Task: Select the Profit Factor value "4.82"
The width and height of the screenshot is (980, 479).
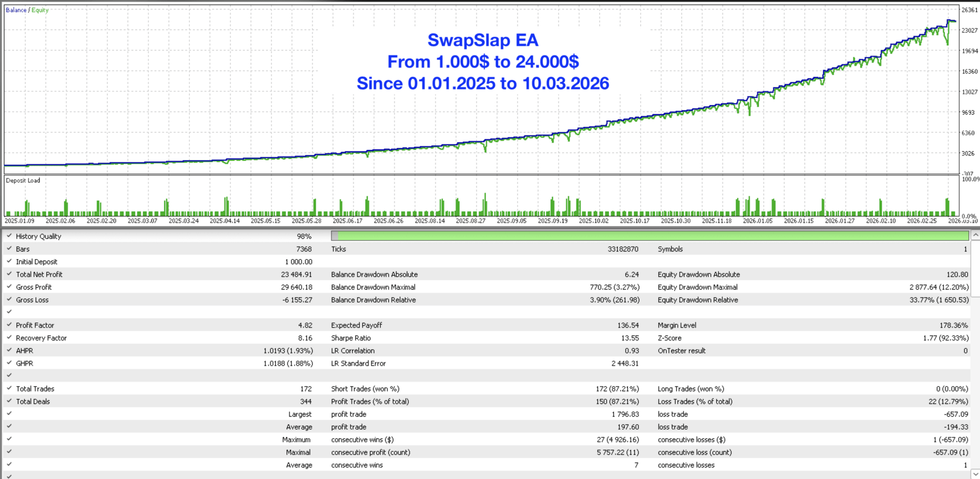Action: point(305,325)
